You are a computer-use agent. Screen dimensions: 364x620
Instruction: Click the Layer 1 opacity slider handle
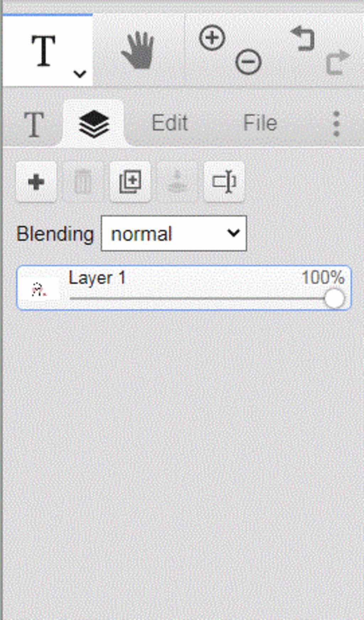point(334,298)
